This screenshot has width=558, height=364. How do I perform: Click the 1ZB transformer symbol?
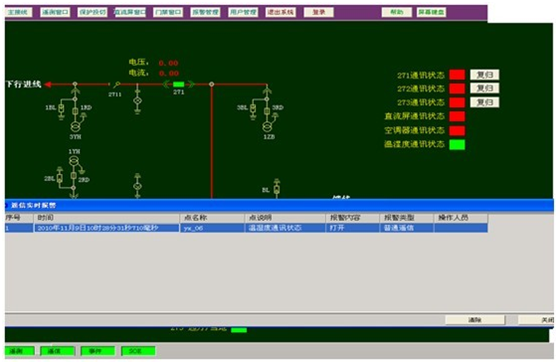pos(268,127)
